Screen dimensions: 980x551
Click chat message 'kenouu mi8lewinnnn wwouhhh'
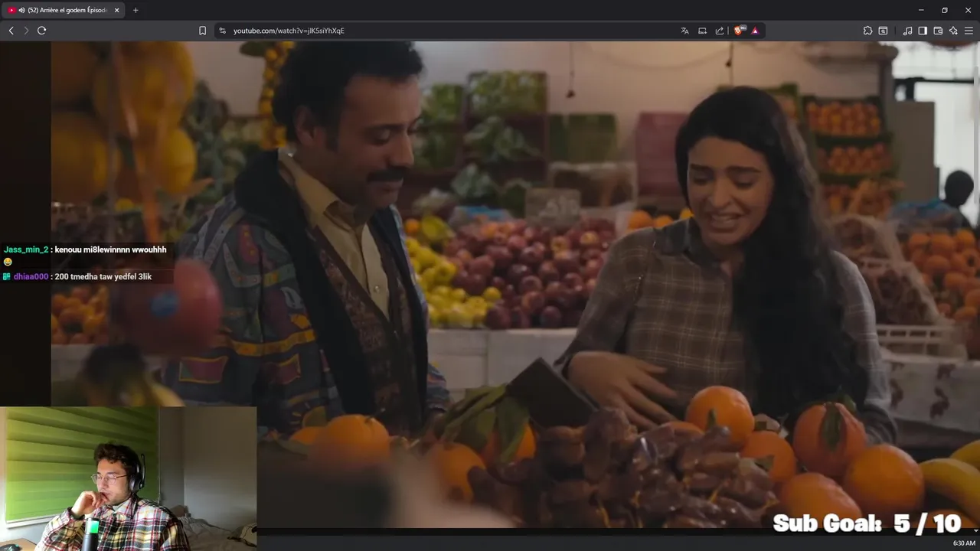[110, 249]
